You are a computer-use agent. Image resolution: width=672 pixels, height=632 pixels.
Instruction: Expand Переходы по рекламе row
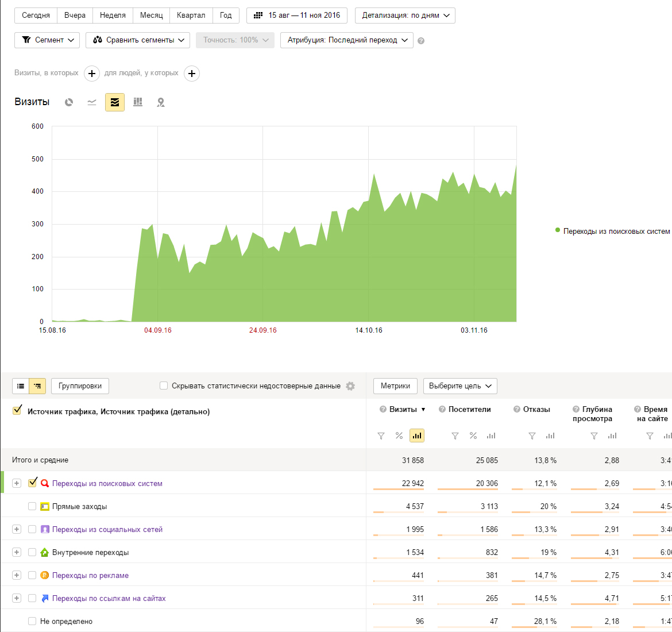pos(16,575)
